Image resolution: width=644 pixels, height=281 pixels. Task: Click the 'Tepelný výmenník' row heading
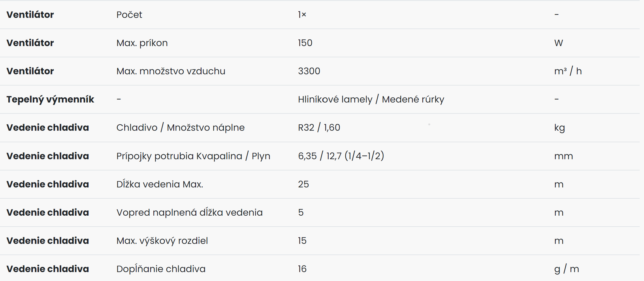point(50,99)
